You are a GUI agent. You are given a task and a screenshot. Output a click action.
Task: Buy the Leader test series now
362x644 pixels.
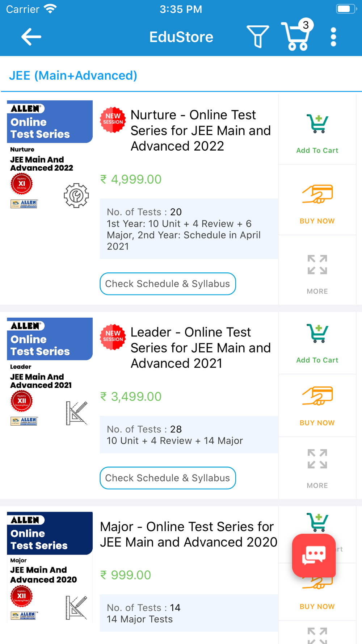click(x=317, y=406)
